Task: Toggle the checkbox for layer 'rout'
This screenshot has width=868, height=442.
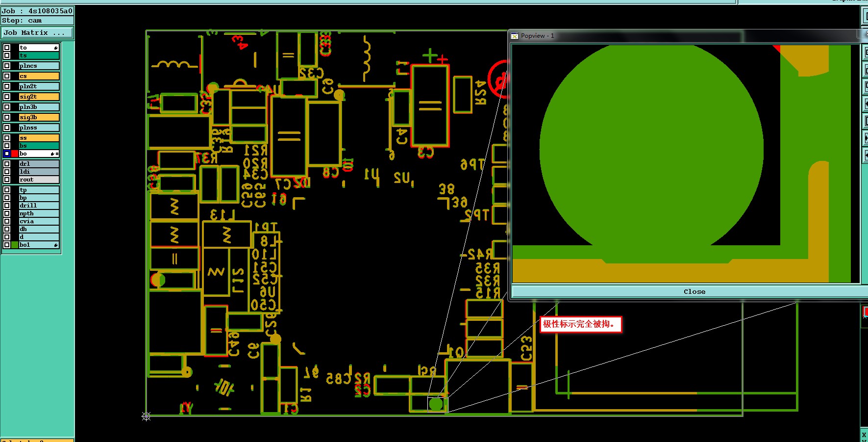Action: (7, 180)
